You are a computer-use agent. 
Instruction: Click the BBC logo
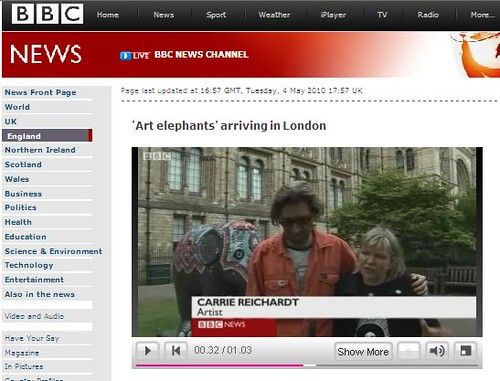(x=47, y=14)
